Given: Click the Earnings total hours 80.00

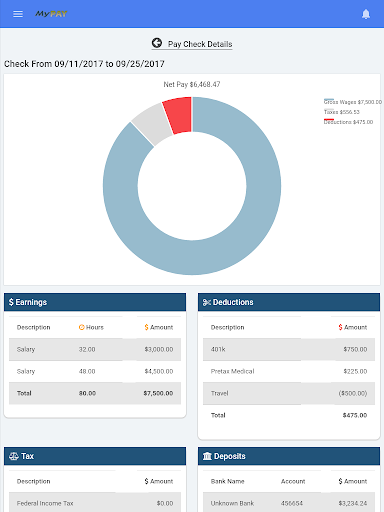Looking at the screenshot, I should pyautogui.click(x=87, y=393).
